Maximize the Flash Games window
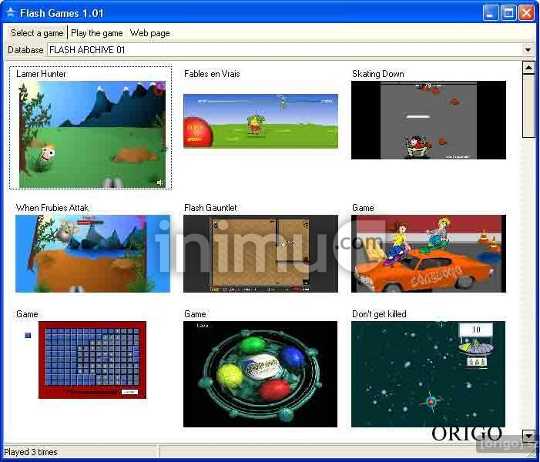This screenshot has height=462, width=540. click(508, 13)
